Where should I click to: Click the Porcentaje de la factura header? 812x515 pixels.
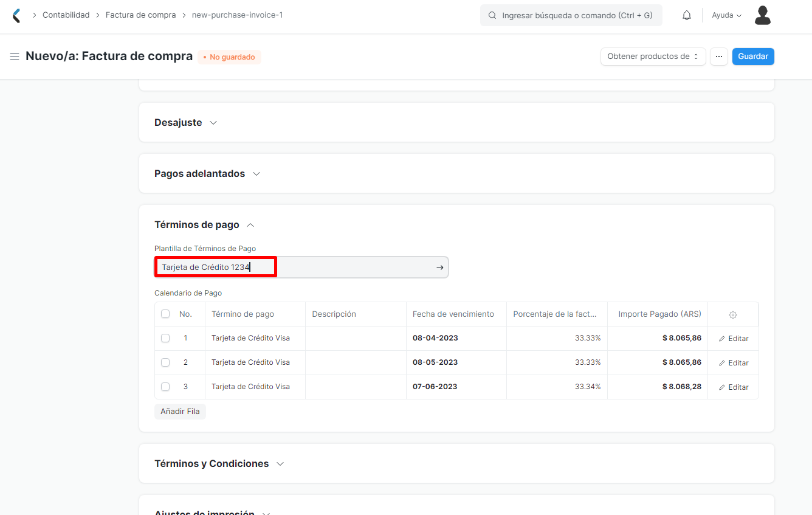pos(557,314)
